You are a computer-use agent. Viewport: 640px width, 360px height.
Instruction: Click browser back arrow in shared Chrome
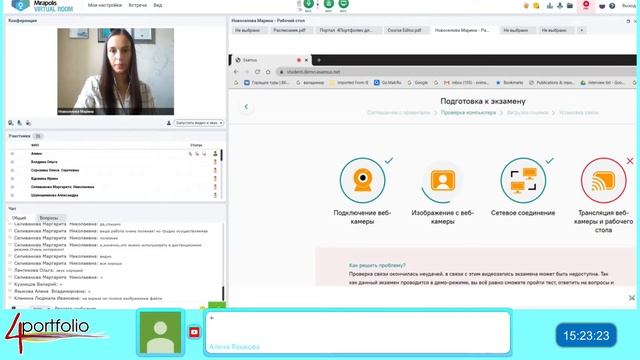tap(236, 72)
